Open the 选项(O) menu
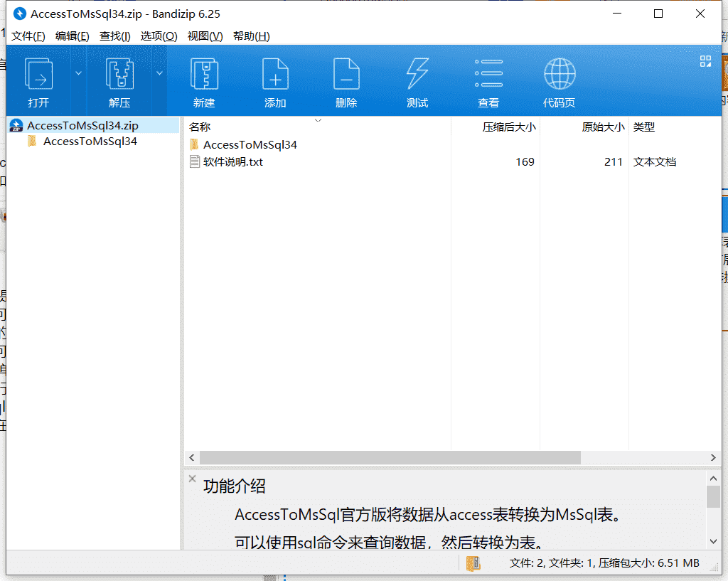The image size is (728, 581). pos(159,36)
